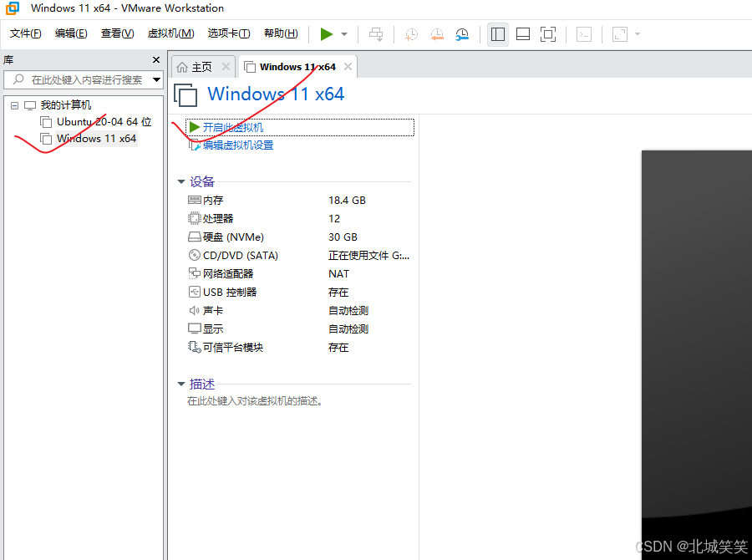This screenshot has width=752, height=560.
Task: Click the 18.4 GB memory value
Action: tap(347, 200)
